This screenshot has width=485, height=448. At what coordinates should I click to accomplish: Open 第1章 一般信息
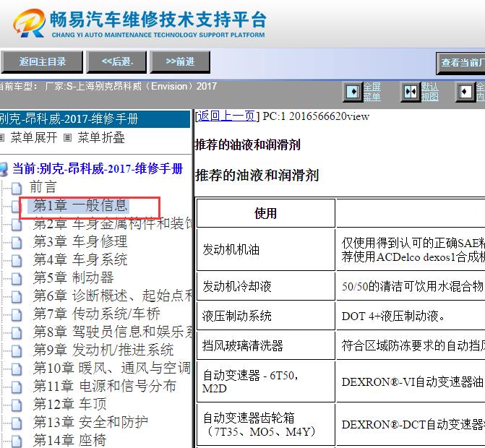click(80, 205)
